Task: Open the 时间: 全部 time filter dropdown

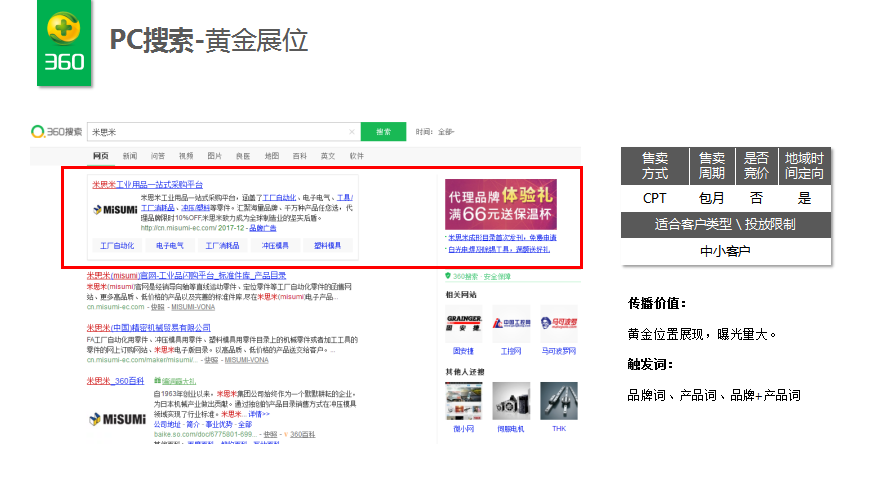Action: tap(435, 132)
